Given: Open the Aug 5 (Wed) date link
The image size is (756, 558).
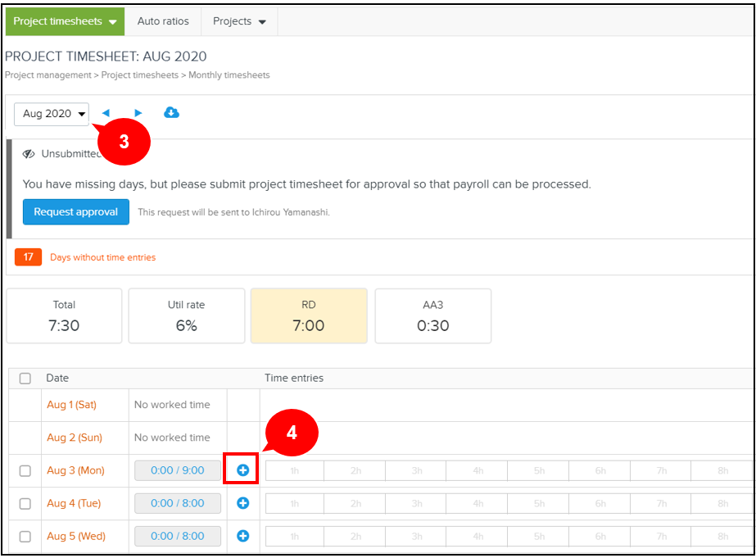Looking at the screenshot, I should click(76, 536).
